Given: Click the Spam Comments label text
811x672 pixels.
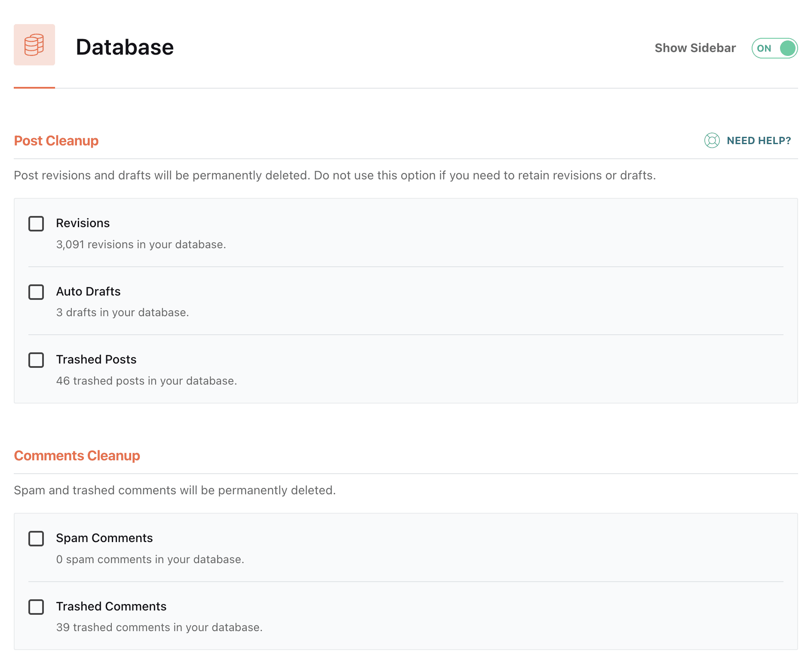Looking at the screenshot, I should point(104,538).
